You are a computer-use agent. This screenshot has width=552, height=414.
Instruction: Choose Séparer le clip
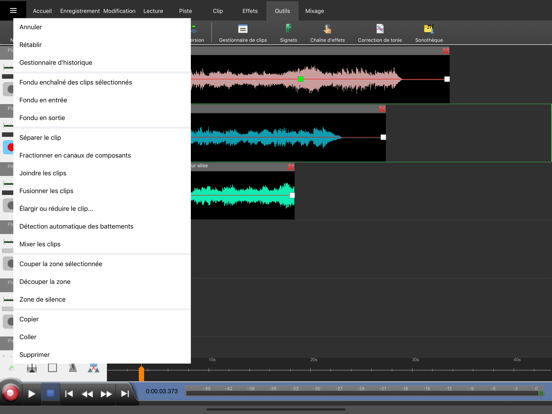tap(102, 138)
